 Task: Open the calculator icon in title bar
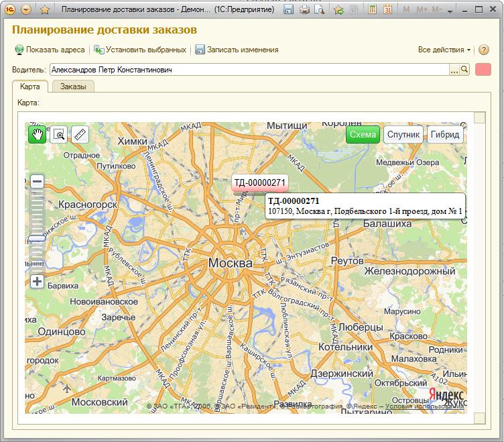(x=373, y=10)
